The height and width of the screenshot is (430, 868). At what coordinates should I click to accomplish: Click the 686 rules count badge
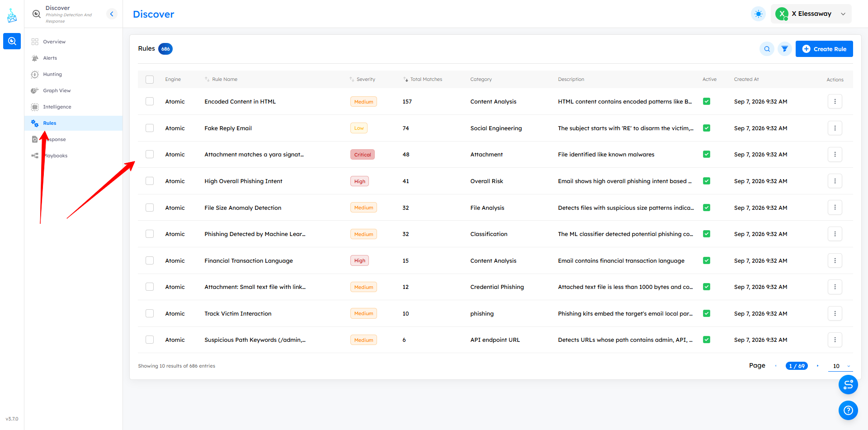pos(165,49)
